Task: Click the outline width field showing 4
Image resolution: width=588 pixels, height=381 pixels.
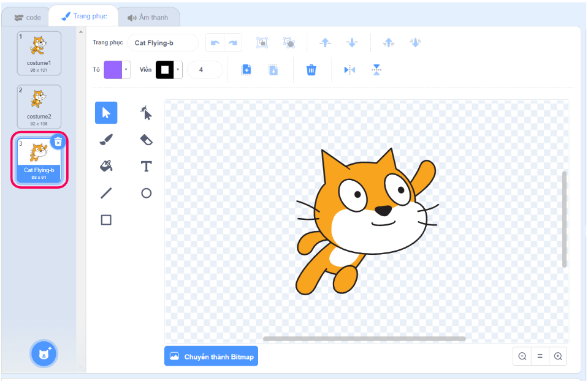Action: coord(205,70)
